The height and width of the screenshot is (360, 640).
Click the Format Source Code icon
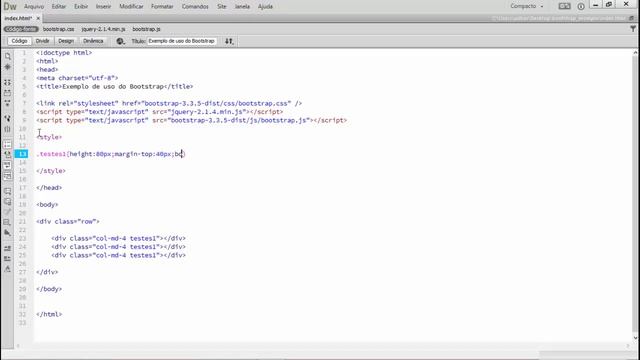pos(8,269)
